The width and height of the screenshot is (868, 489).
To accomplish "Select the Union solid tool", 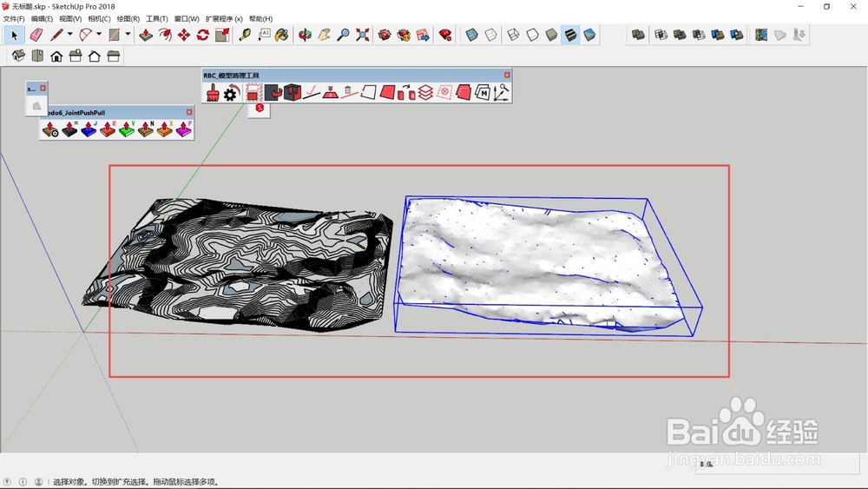I will 680,35.
